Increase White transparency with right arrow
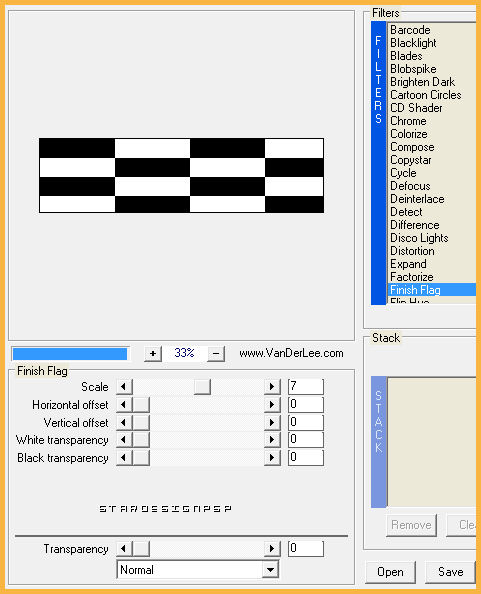Image resolution: width=481 pixels, height=594 pixels. (x=272, y=440)
